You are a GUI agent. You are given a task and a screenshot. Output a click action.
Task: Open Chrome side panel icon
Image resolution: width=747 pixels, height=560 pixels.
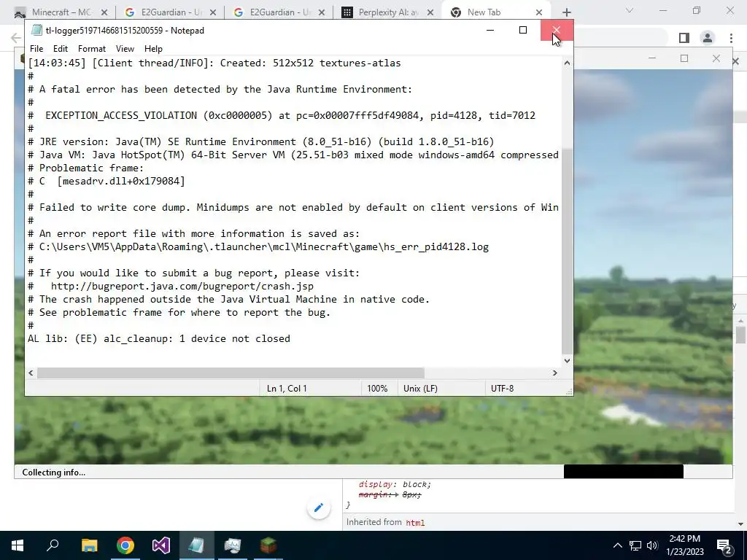pos(684,38)
